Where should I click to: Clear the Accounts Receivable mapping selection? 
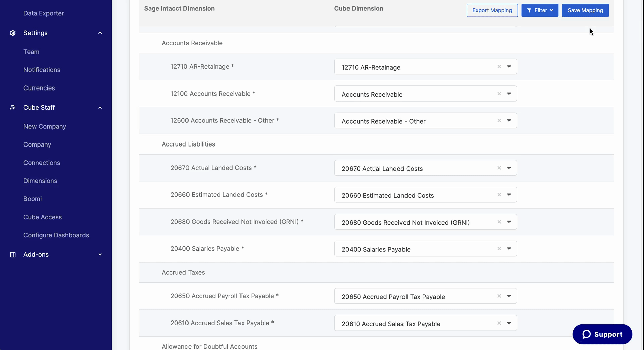(x=499, y=94)
